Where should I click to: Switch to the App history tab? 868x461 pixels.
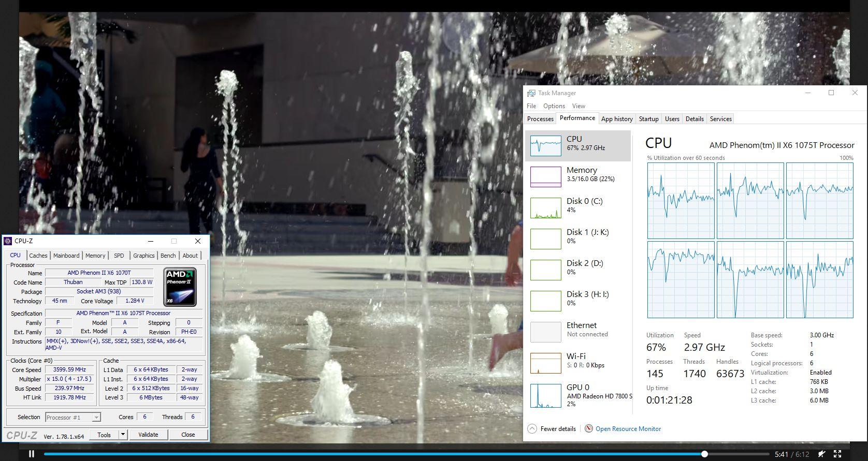click(617, 119)
